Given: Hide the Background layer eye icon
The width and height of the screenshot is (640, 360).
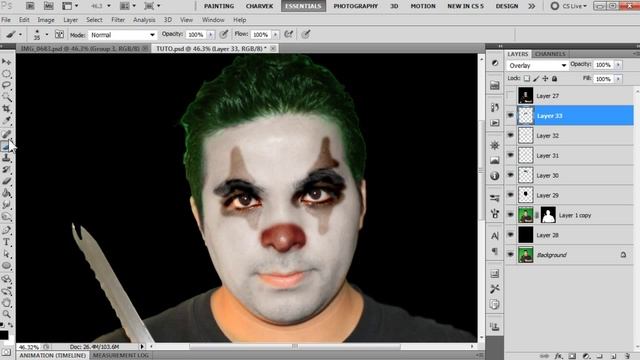Looking at the screenshot, I should (510, 255).
